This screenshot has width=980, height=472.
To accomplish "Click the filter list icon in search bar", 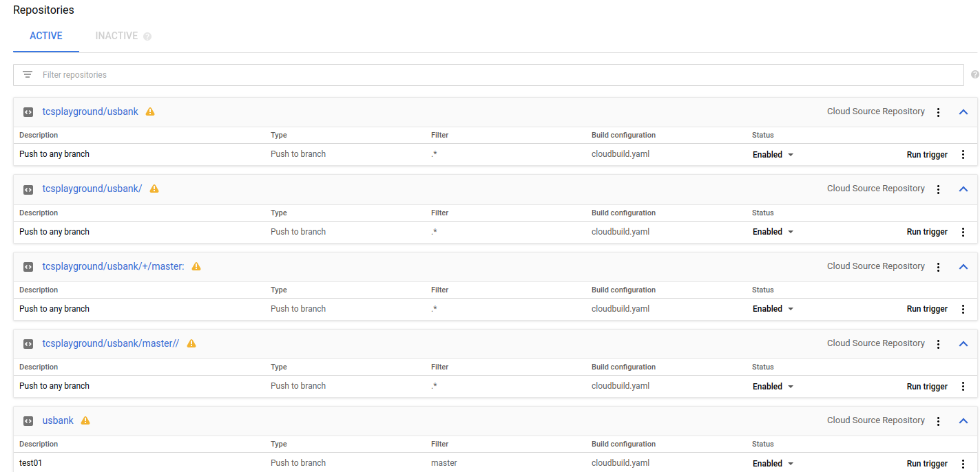I will click(28, 75).
